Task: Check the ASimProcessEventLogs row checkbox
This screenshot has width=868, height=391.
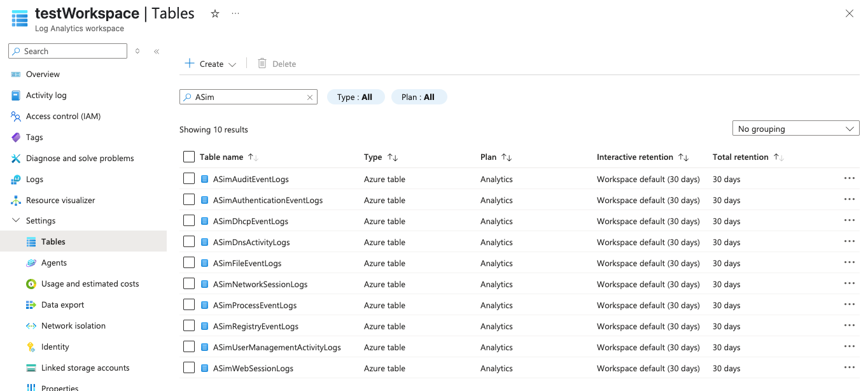Action: 189,304
